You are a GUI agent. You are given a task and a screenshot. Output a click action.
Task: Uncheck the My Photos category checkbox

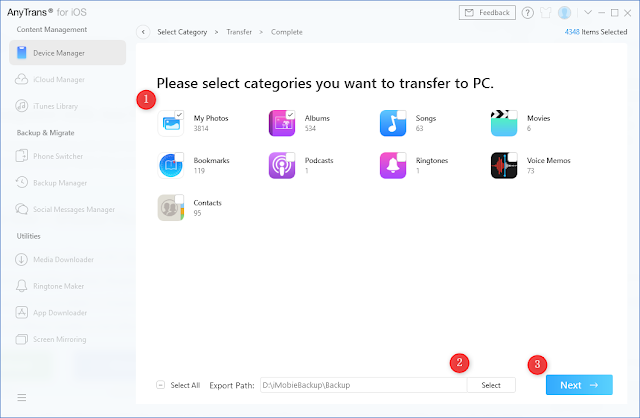point(179,115)
